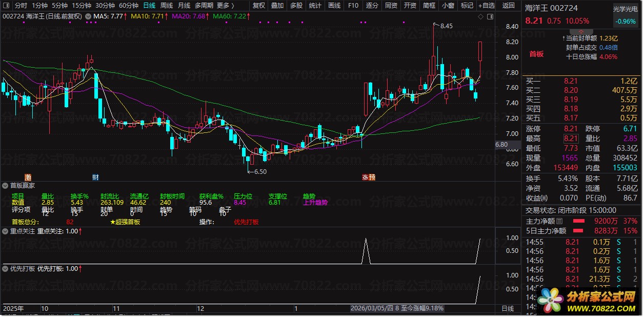
Task: Open the 统计 tool
Action: [315, 6]
